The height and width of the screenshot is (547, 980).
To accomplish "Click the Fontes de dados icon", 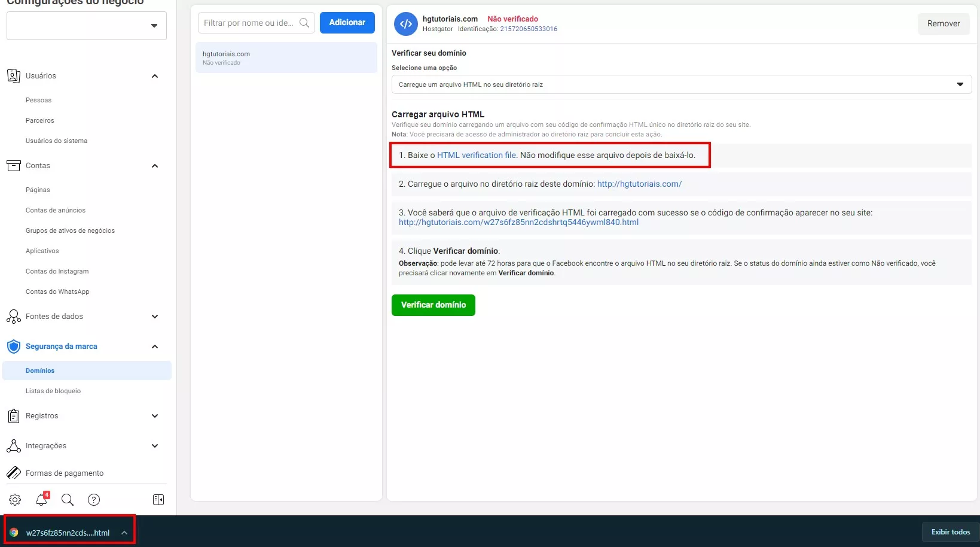I will pyautogui.click(x=13, y=317).
